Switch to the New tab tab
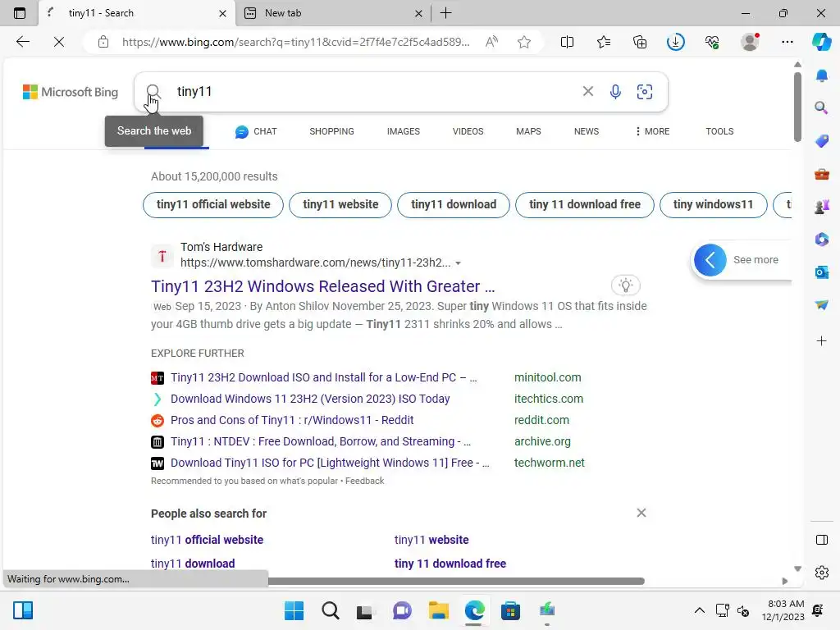Image resolution: width=840 pixels, height=630 pixels. pos(331,13)
